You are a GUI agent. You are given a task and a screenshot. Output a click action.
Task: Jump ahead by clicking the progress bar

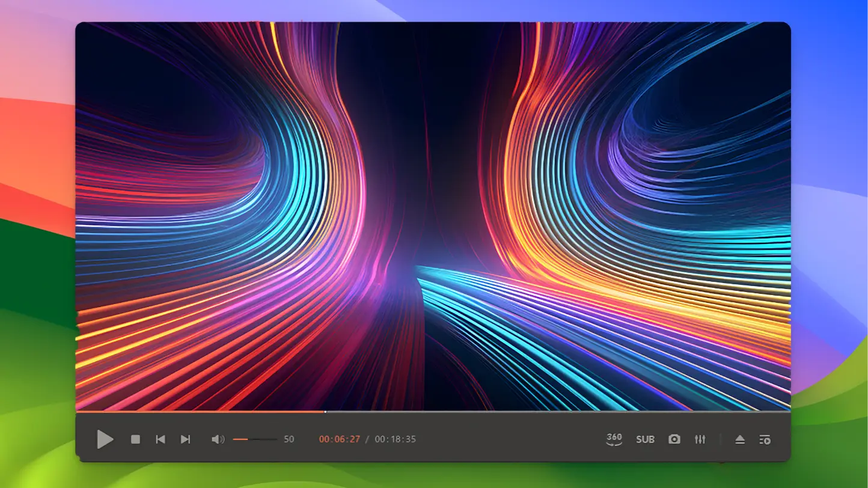(541, 412)
